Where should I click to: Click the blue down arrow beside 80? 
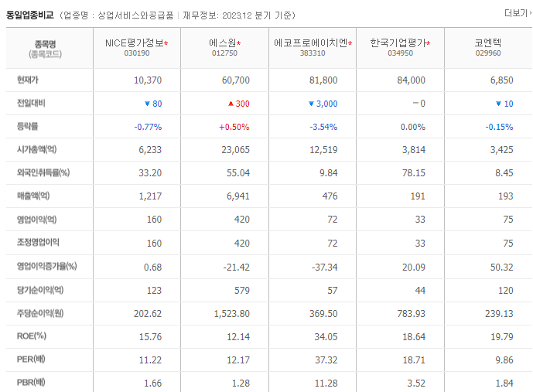(x=147, y=104)
